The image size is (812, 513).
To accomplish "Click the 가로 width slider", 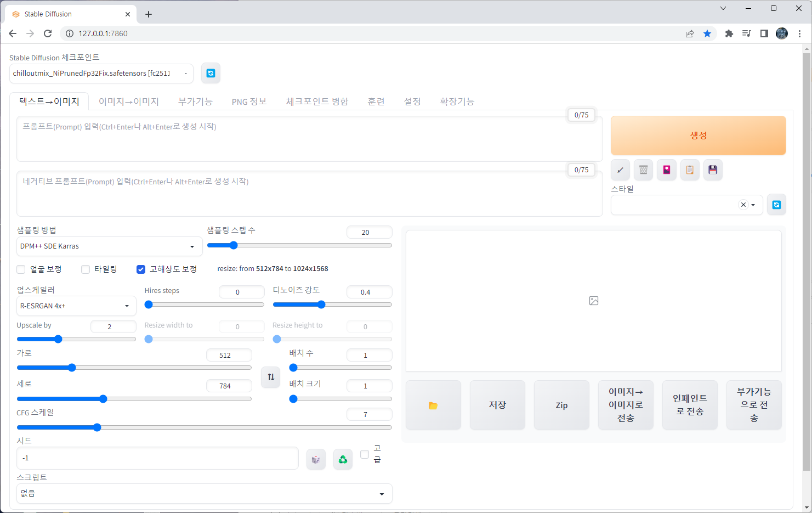I will pyautogui.click(x=134, y=368).
